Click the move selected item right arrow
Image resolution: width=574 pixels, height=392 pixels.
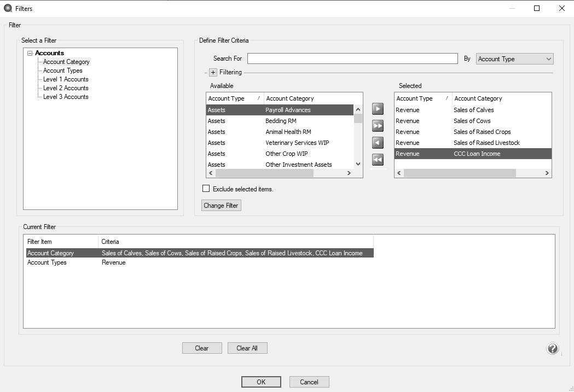[378, 109]
